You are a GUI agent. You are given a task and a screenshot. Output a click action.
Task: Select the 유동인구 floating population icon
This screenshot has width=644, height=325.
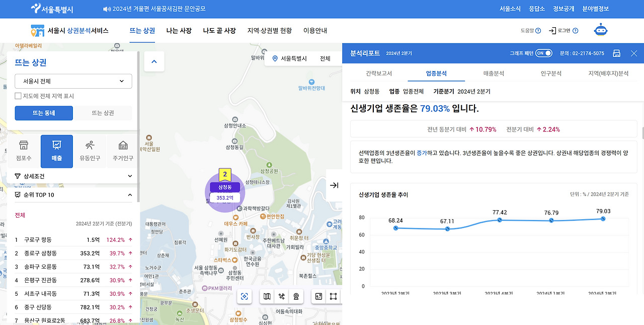coord(90,151)
